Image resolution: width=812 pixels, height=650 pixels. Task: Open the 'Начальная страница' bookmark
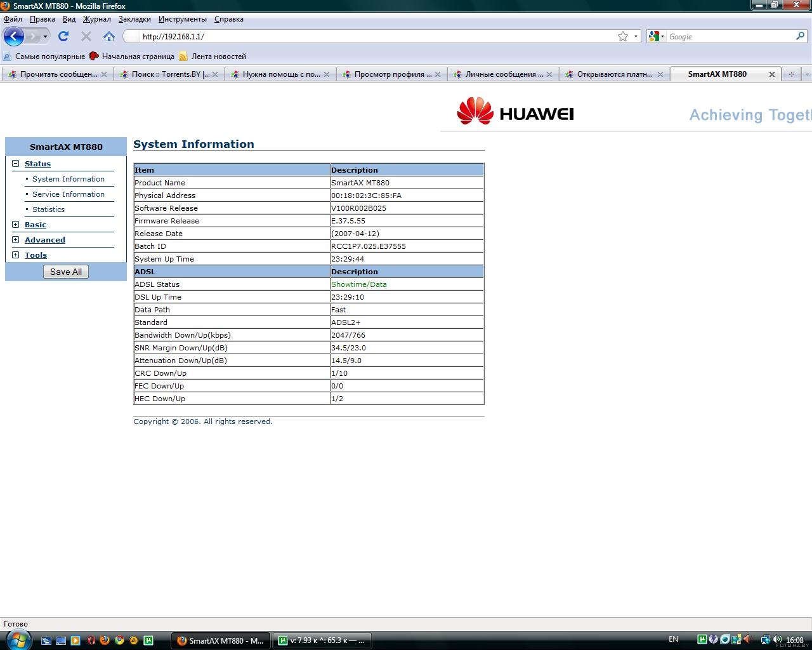132,56
